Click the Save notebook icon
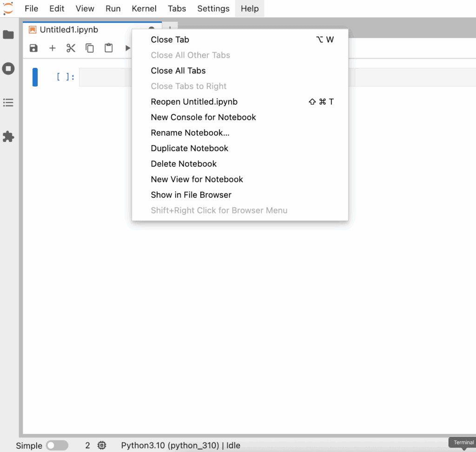 pyautogui.click(x=33, y=48)
